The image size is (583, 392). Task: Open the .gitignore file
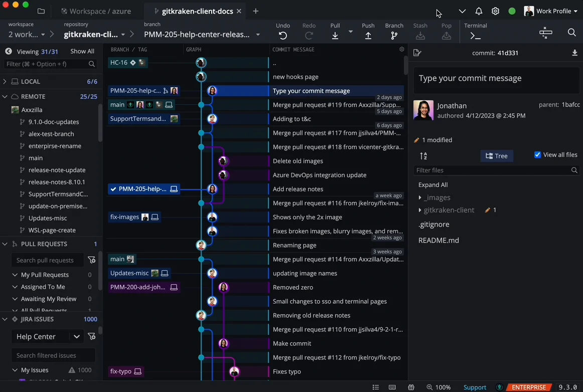433,225
